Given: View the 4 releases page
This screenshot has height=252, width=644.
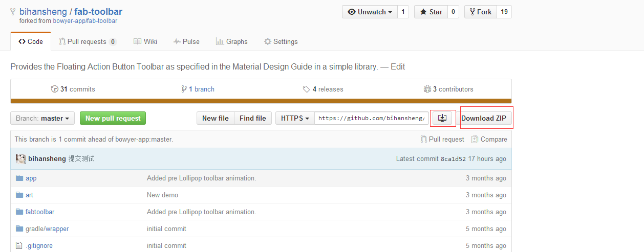Looking at the screenshot, I should [x=323, y=89].
